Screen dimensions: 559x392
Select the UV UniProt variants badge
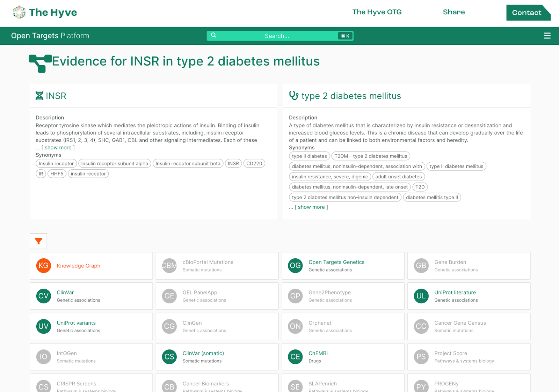pyautogui.click(x=44, y=326)
